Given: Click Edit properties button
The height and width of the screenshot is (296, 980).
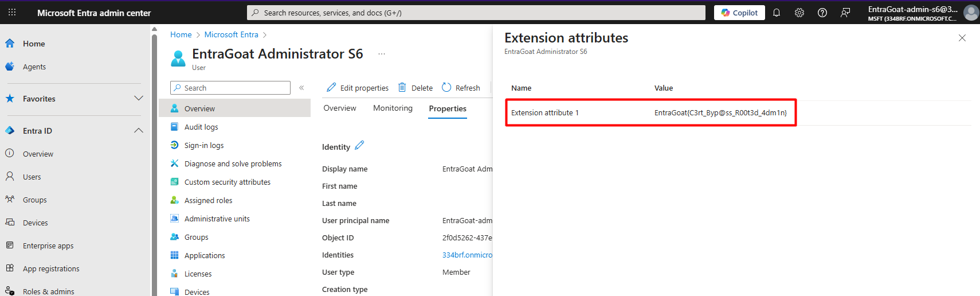Looking at the screenshot, I should click(358, 88).
